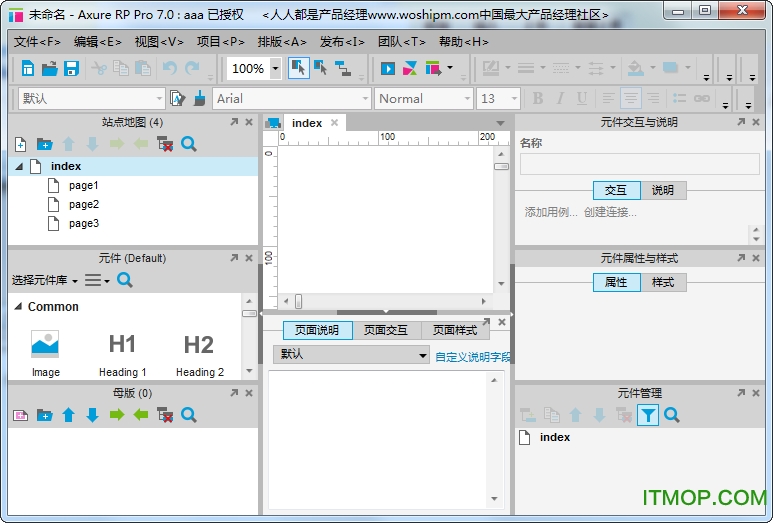This screenshot has height=523, width=773.
Task: Indent master with green right arrow
Action: [x=117, y=415]
